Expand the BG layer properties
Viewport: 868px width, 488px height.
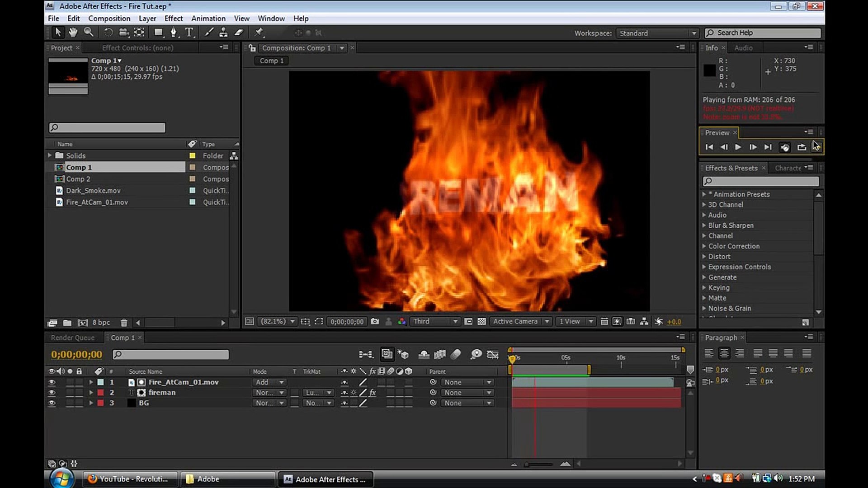91,403
